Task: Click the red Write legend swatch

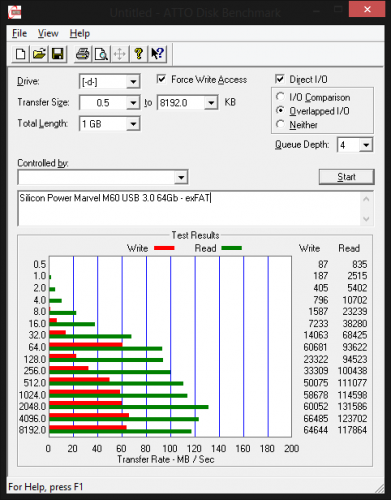Action: (x=164, y=248)
